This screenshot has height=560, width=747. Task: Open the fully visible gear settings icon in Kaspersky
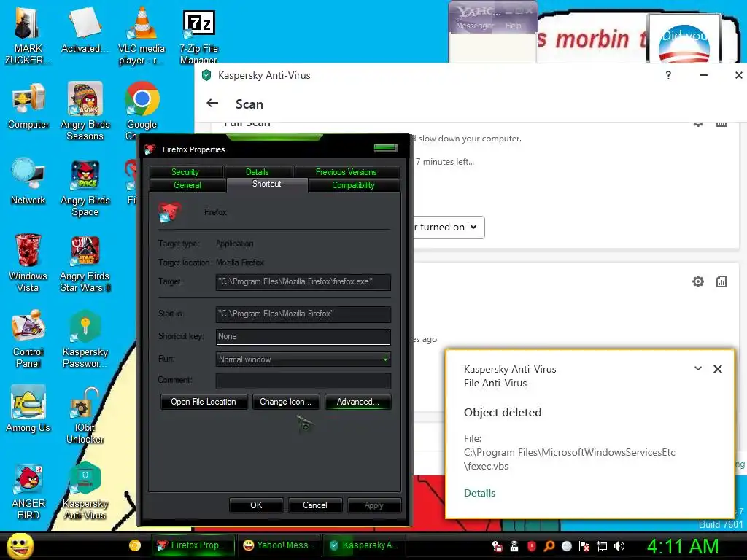pyautogui.click(x=698, y=281)
